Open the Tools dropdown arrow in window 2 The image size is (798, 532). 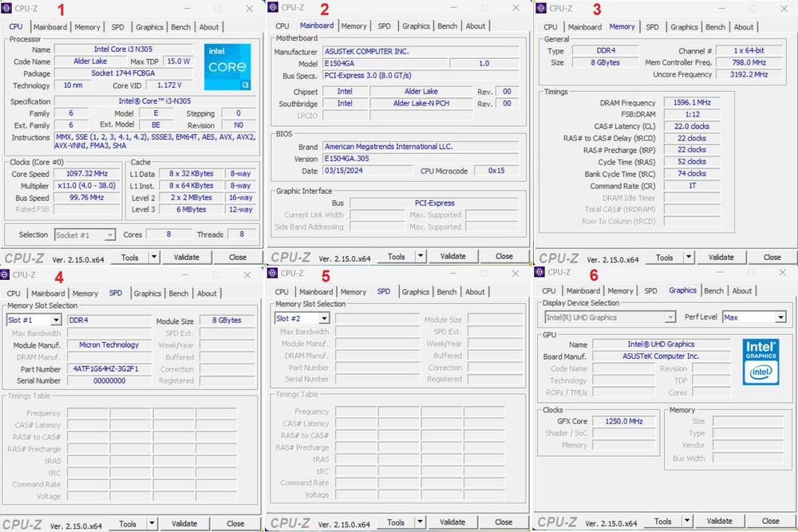coord(421,256)
